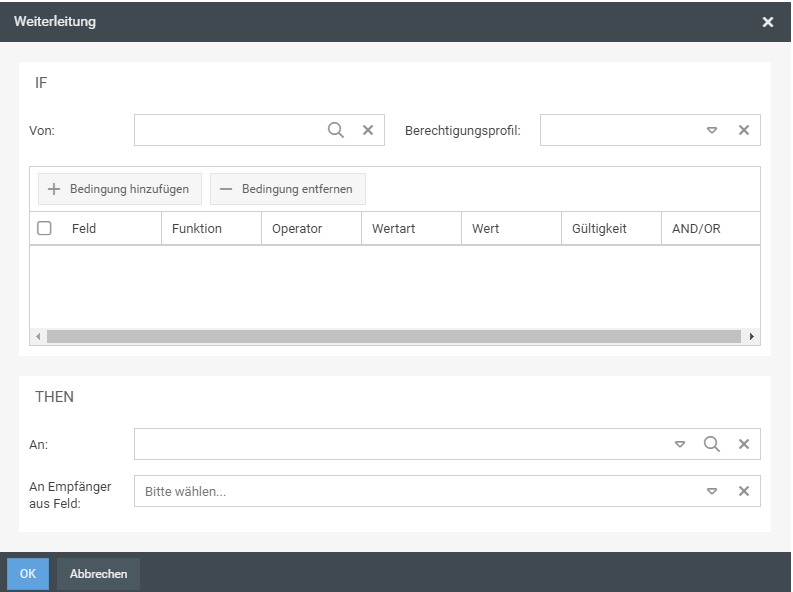The image size is (793, 592).
Task: Clear the An field with its X icon
Action: (743, 444)
